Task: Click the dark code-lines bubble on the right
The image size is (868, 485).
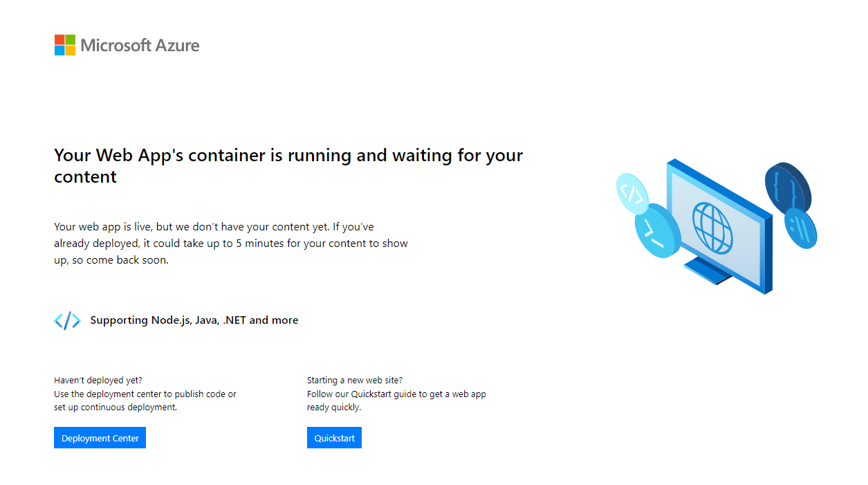Action: (787, 187)
